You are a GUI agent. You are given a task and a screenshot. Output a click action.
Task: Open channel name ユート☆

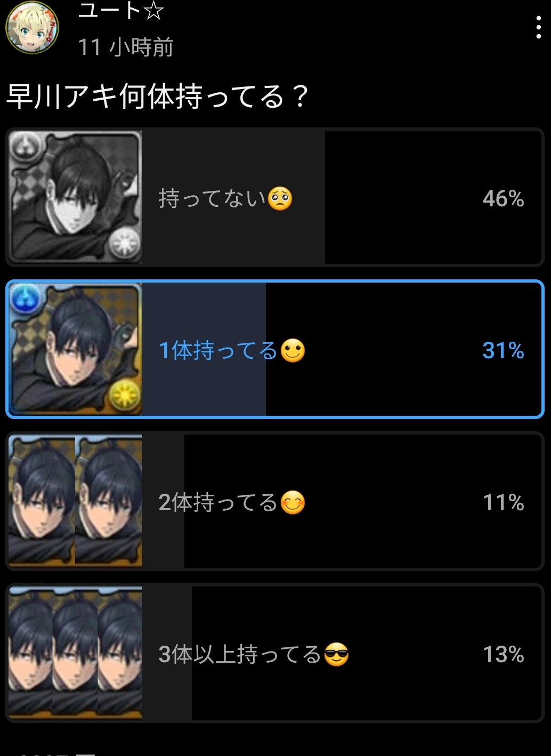121,11
